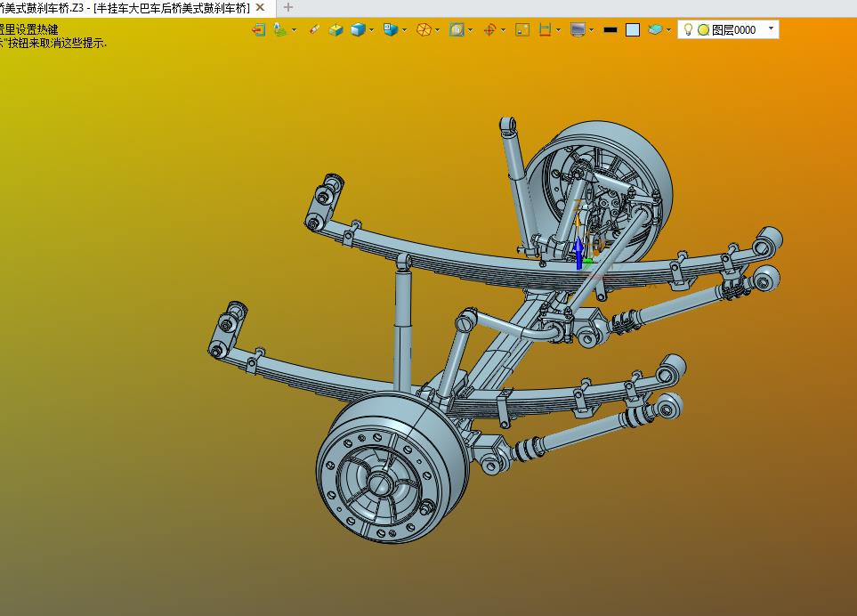Click the pencil/eraser icon in toolbar
Screen dimensions: 857x616
coord(314,29)
